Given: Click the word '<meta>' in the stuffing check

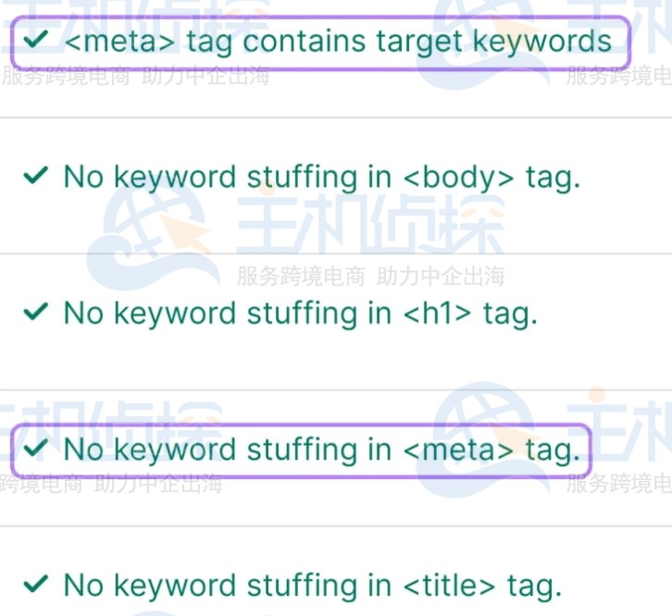Looking at the screenshot, I should point(458,450).
